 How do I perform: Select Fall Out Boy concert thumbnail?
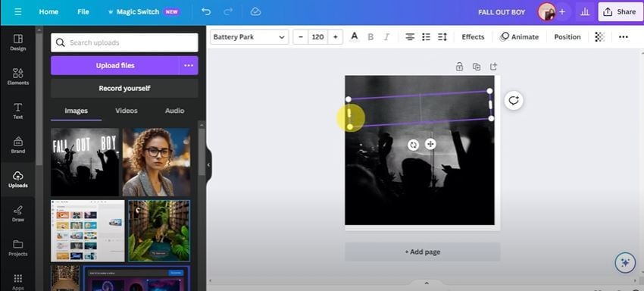[85, 162]
